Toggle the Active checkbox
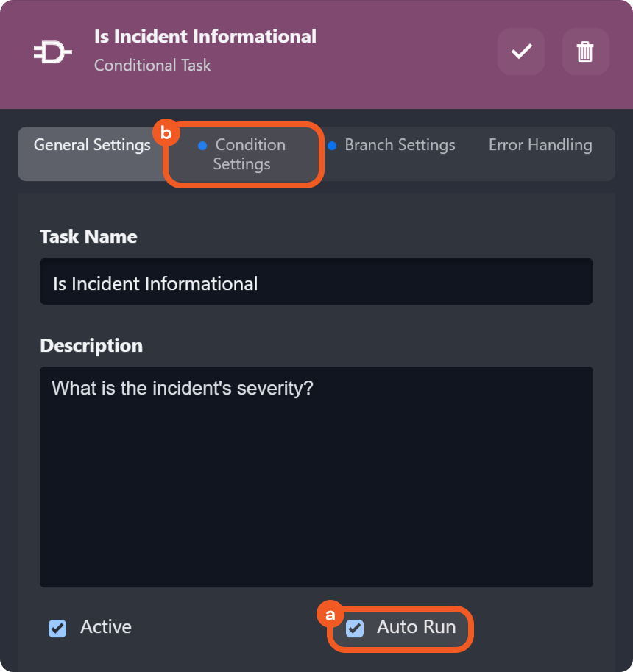The width and height of the screenshot is (633, 672). pyautogui.click(x=57, y=629)
